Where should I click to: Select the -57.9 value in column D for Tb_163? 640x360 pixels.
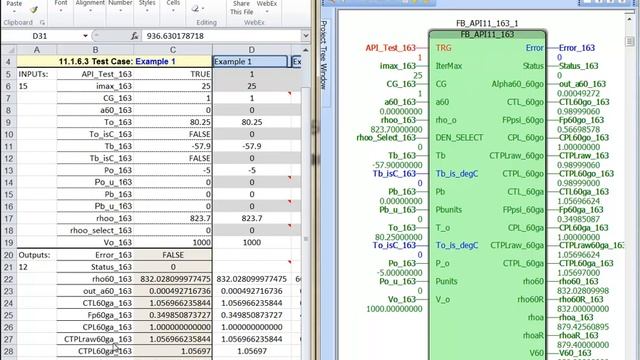tap(251, 147)
